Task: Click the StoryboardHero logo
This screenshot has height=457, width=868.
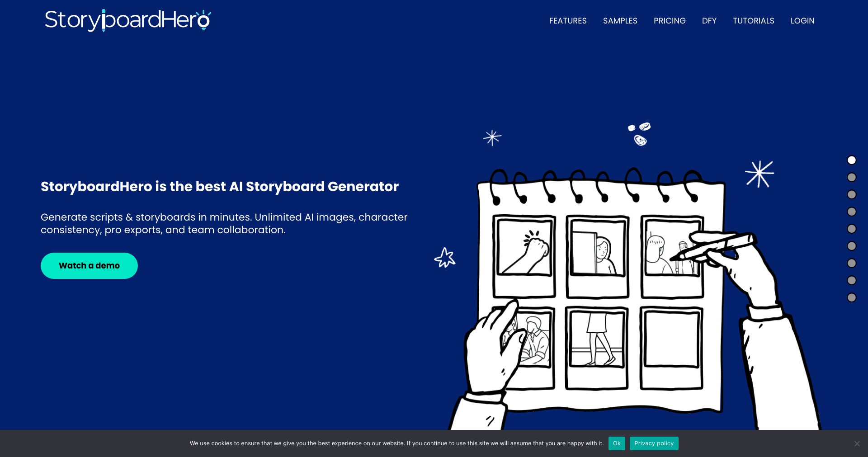Action: 128,20
